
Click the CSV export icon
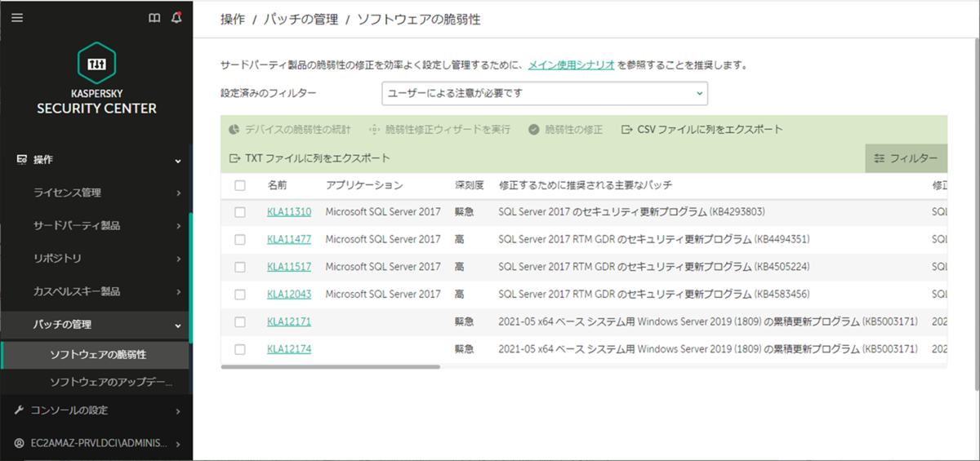tap(626, 129)
